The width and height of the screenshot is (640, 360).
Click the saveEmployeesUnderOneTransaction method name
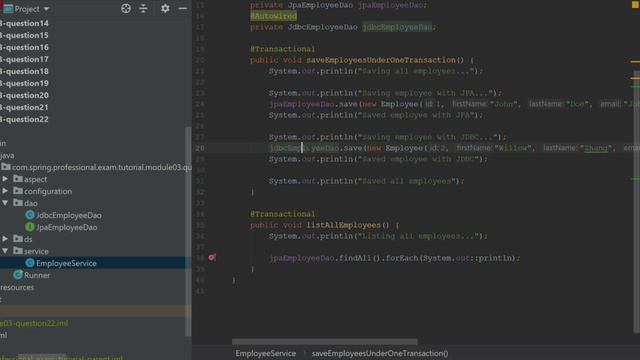pyautogui.click(x=381, y=60)
